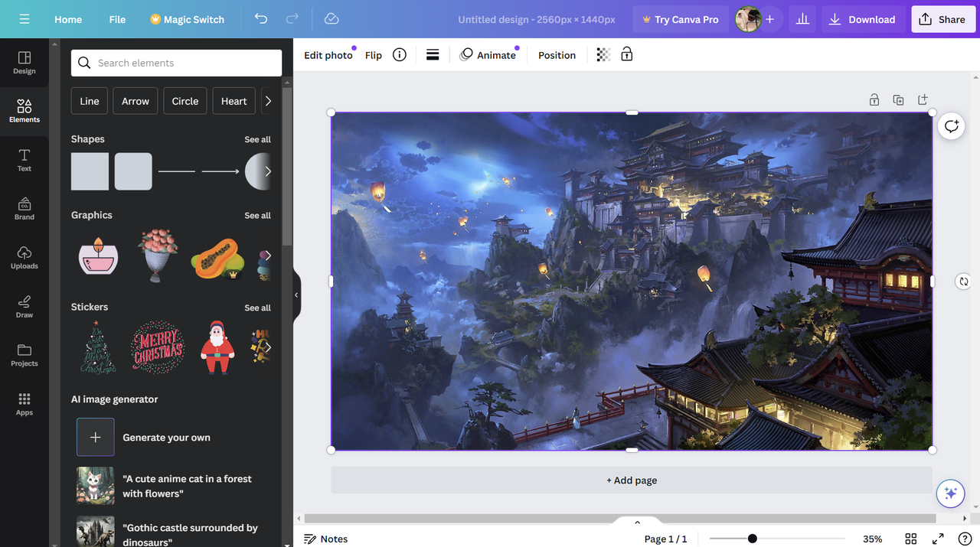Open the Projects sidebar panel

point(24,355)
